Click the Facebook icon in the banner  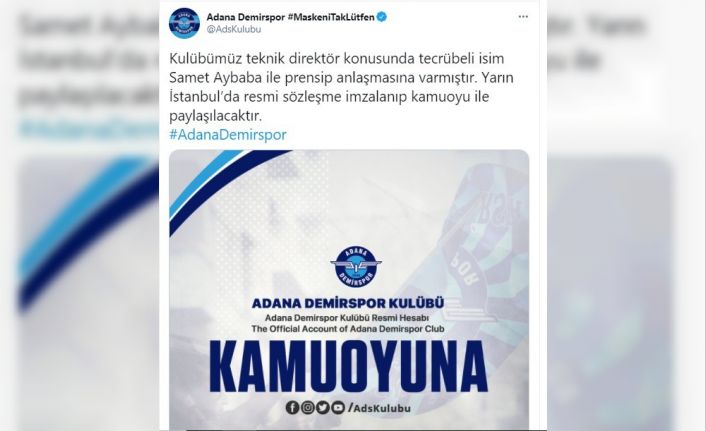[292, 408]
